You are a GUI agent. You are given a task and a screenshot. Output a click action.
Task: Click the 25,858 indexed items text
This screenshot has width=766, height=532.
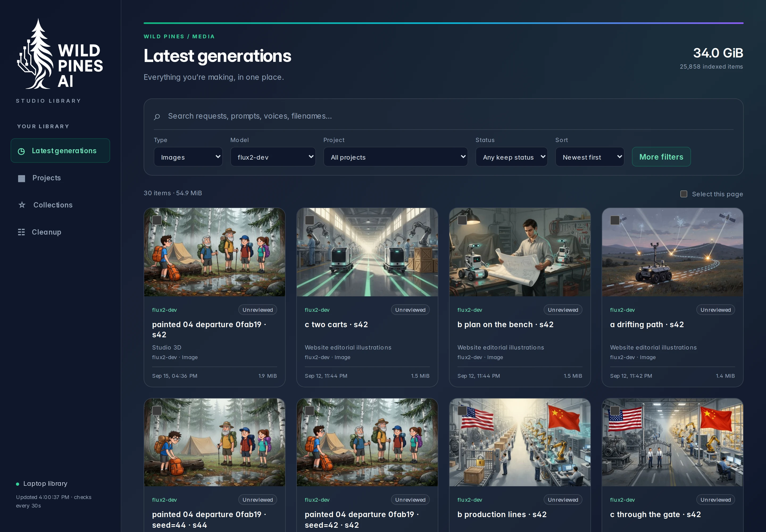pyautogui.click(x=711, y=67)
